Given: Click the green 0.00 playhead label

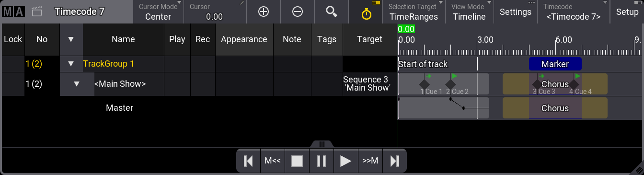Looking at the screenshot, I should point(406,29).
